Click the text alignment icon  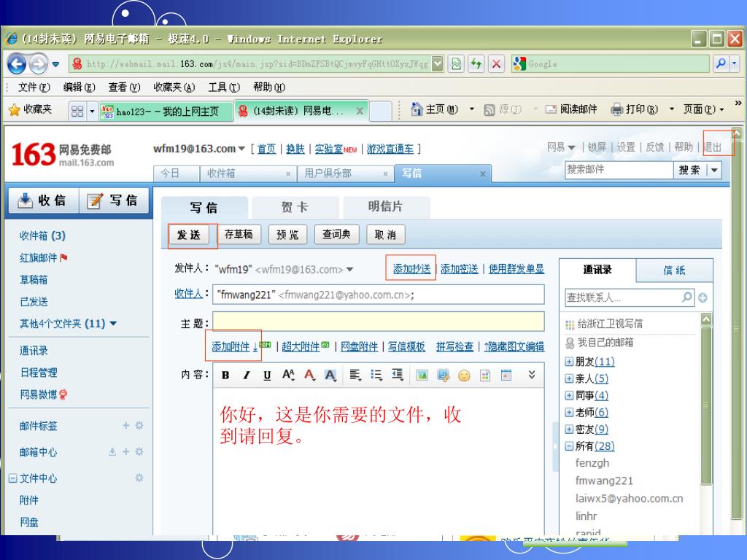point(355,376)
